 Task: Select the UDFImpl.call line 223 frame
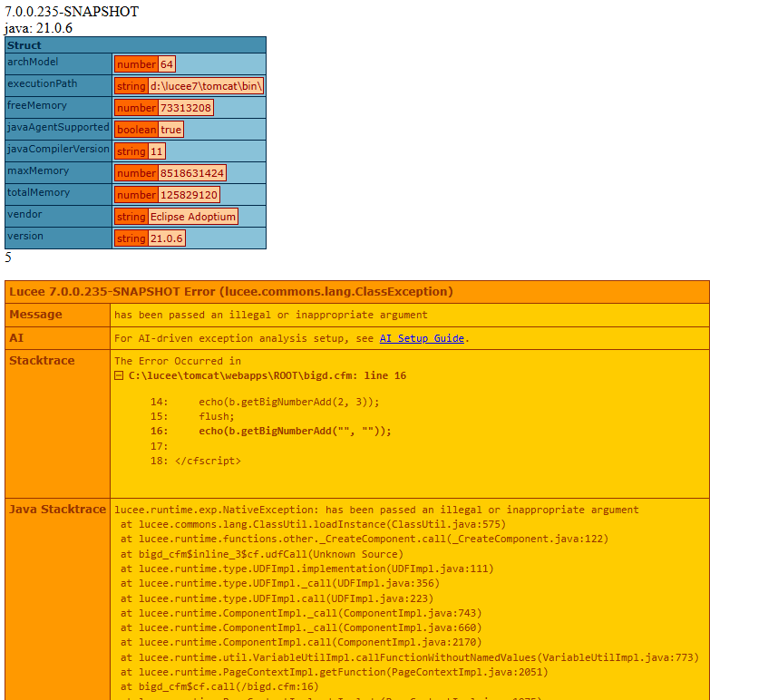click(x=277, y=598)
